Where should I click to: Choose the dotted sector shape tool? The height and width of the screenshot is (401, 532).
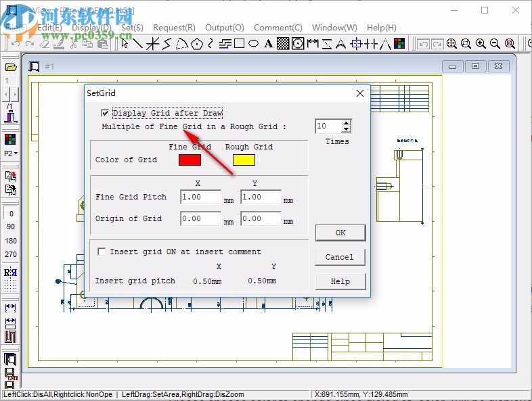181,43
